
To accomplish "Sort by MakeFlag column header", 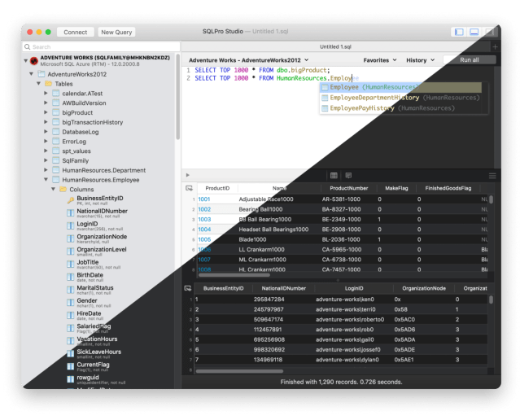I will click(396, 188).
